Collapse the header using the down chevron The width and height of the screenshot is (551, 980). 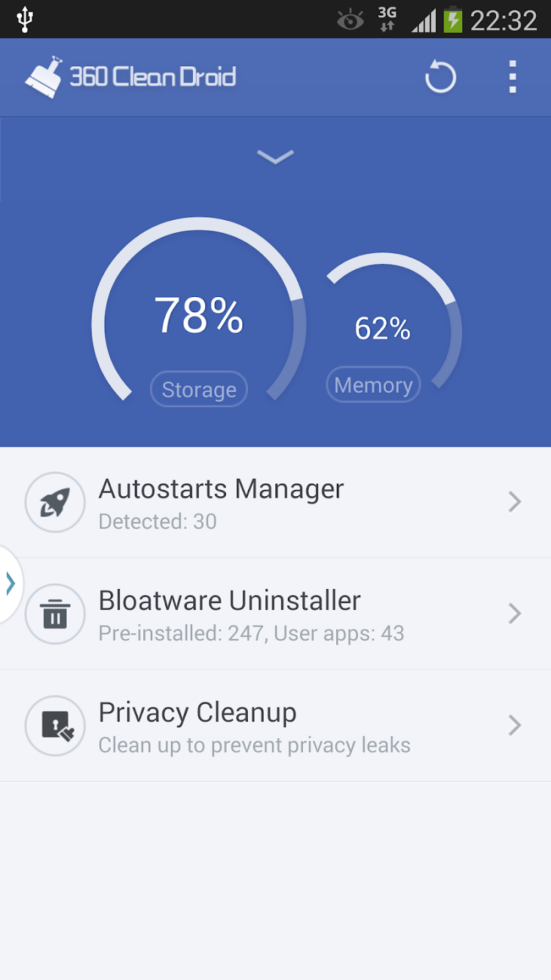click(275, 158)
